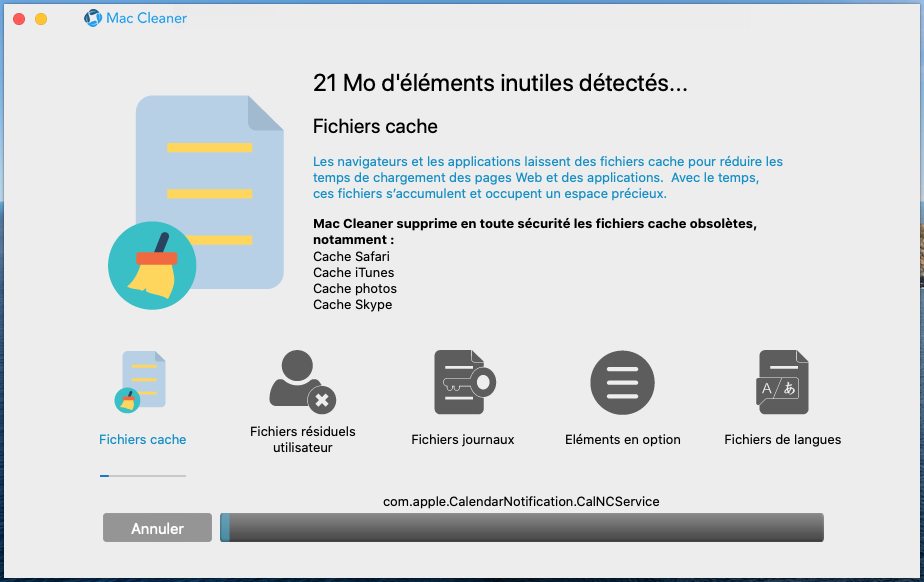
Task: Click the 'Cache Safari' list entry
Action: [x=351, y=256]
